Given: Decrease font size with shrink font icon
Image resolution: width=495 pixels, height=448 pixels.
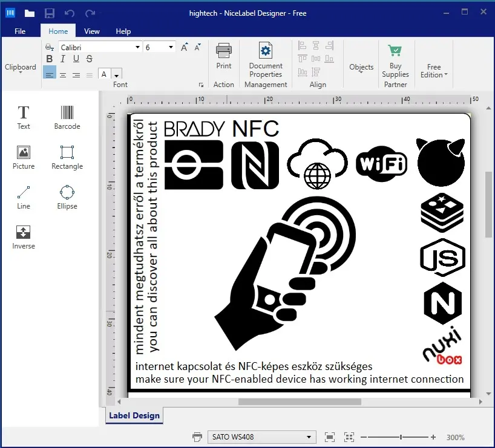Looking at the screenshot, I should click(198, 47).
